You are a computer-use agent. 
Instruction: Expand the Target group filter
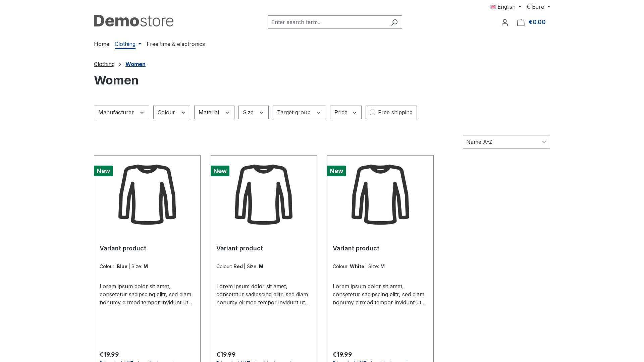click(x=299, y=112)
